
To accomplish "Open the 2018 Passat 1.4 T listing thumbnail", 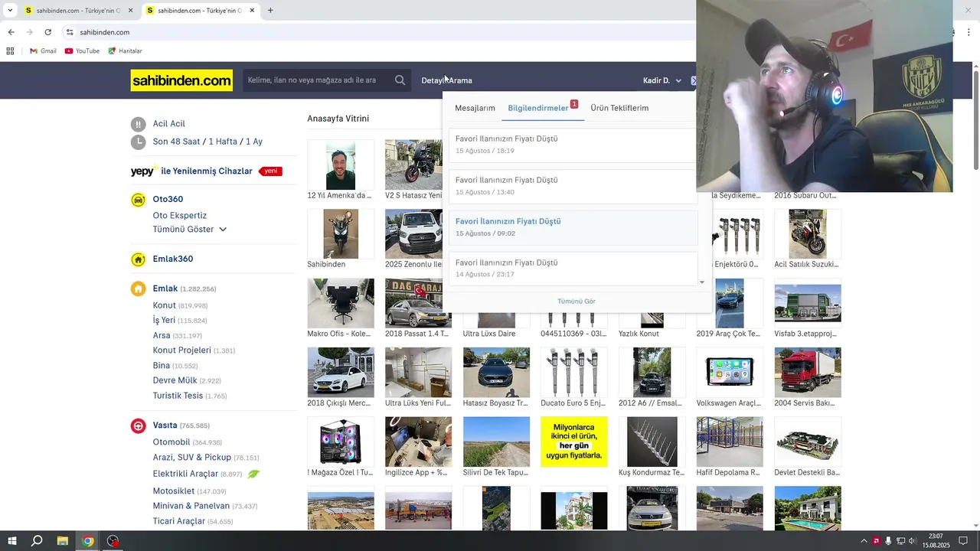I will [x=418, y=304].
